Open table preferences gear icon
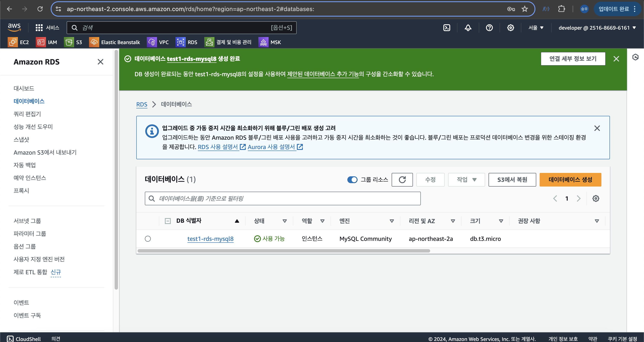 tap(596, 198)
